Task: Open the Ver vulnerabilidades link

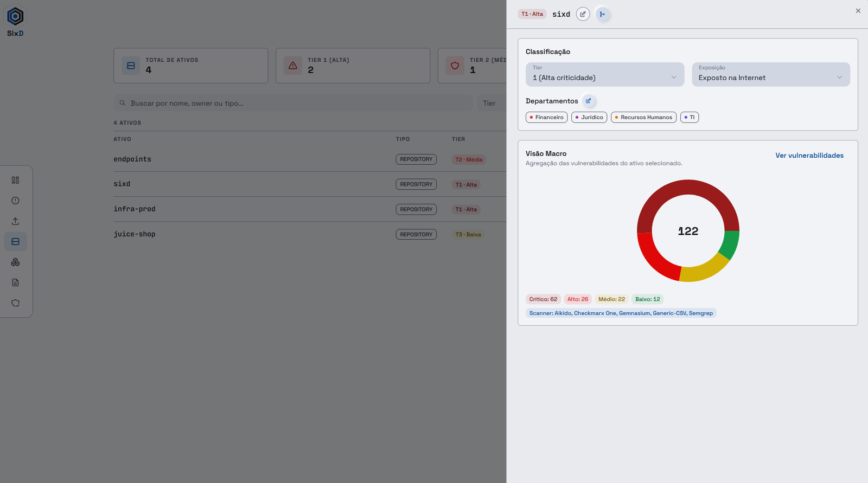Action: tap(809, 156)
